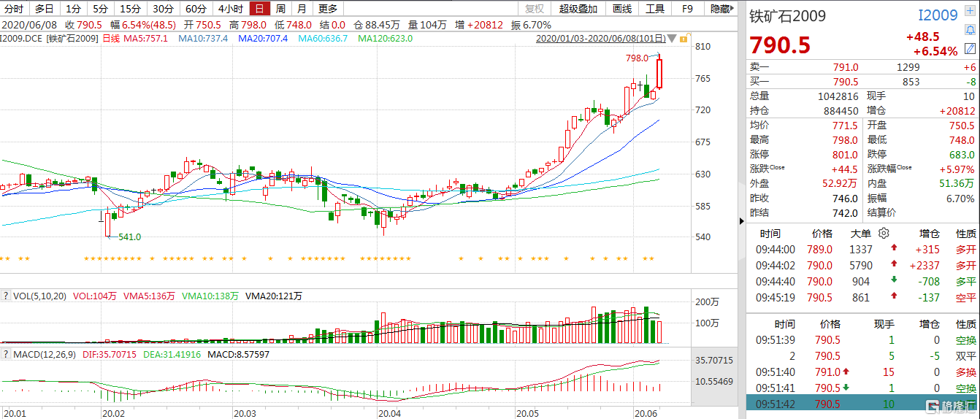Click the VOL(5,10,20) indicator name

tap(40, 296)
